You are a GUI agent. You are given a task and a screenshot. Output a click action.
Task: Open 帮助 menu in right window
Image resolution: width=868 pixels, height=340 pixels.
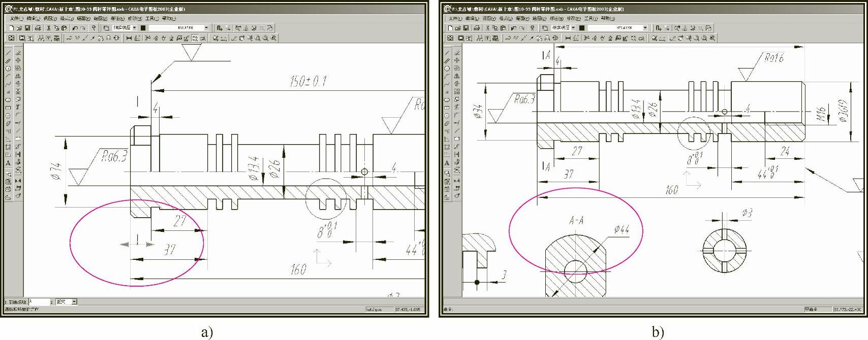tap(608, 18)
